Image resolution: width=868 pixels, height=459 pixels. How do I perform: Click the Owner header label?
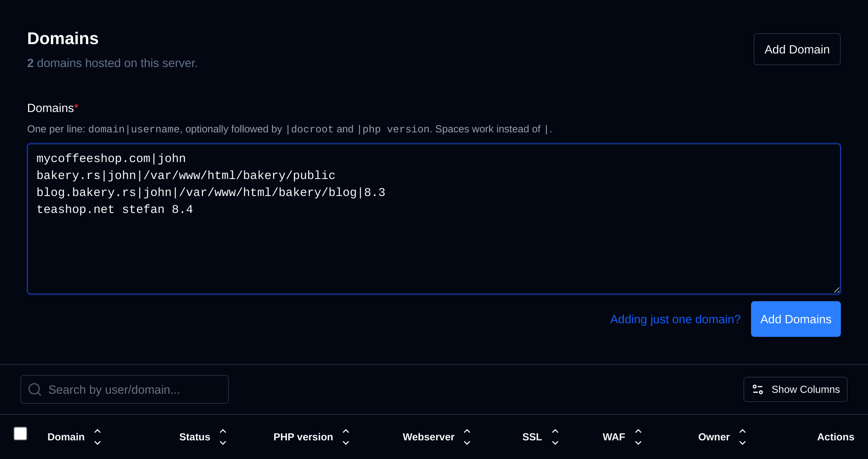coord(714,437)
